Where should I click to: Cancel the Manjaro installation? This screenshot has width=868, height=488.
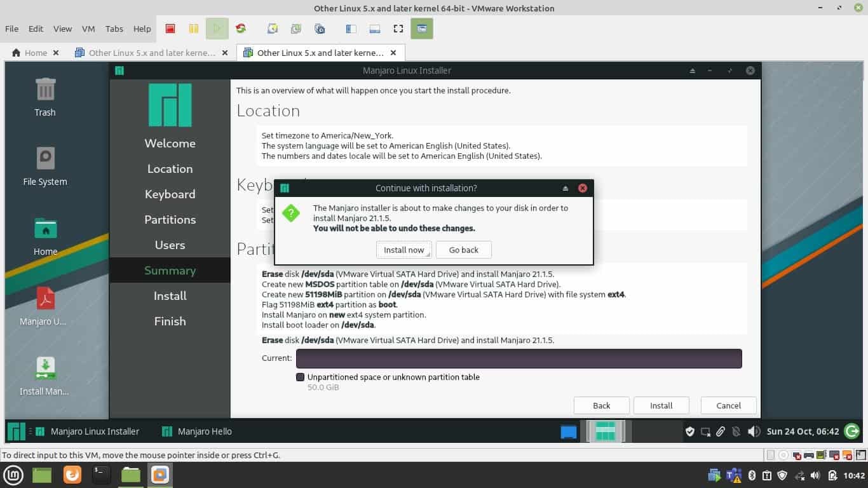(x=729, y=405)
